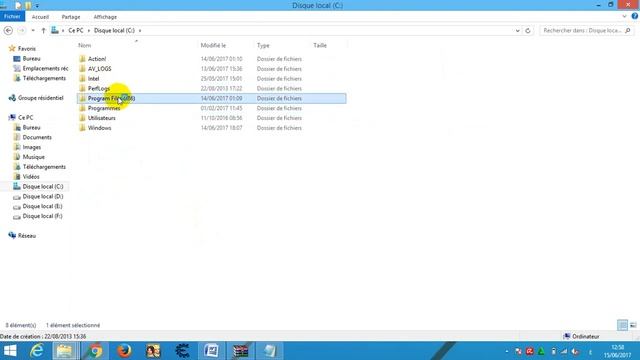
Task: Open Musique under Ce PC
Action: tap(33, 157)
